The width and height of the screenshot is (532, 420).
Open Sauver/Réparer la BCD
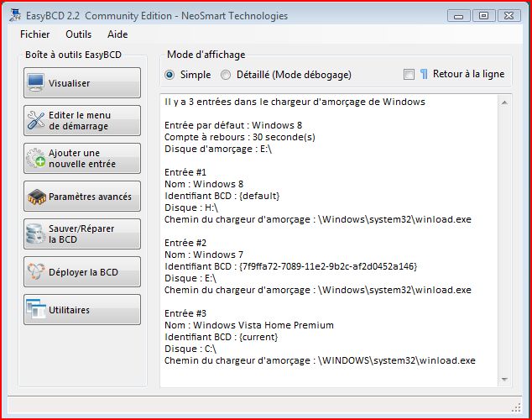[82, 234]
